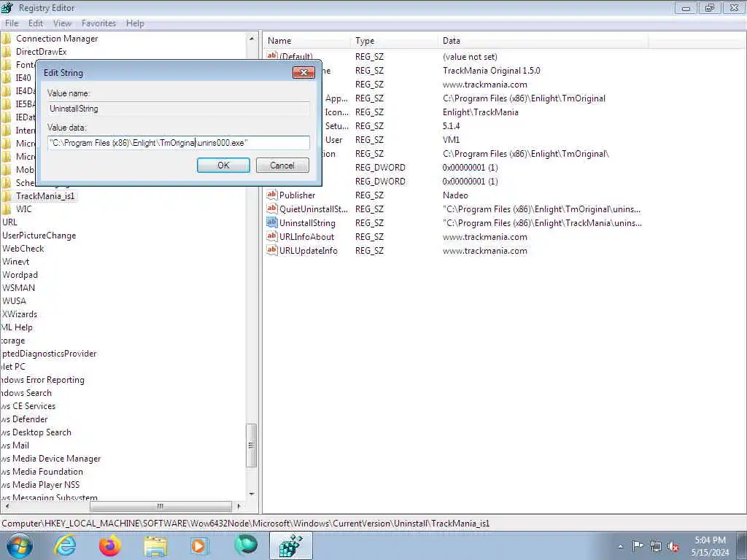747x560 pixels.
Task: Open the File menu
Action: [x=12, y=23]
